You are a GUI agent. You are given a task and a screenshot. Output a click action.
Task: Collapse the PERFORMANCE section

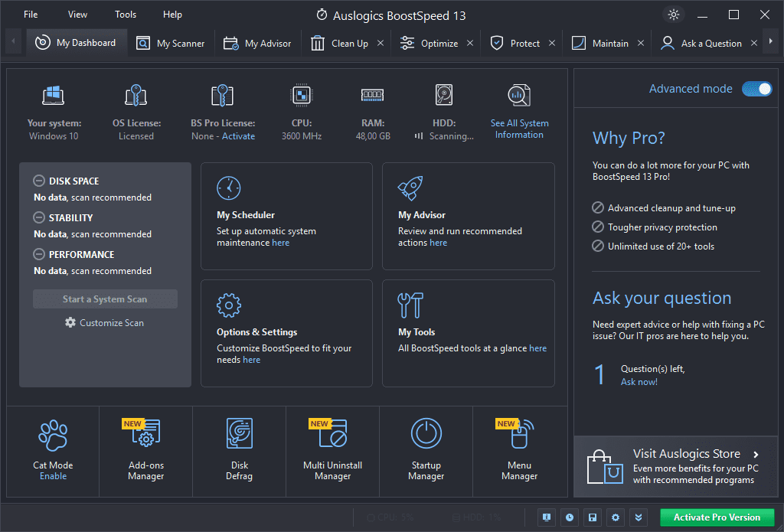click(x=39, y=254)
